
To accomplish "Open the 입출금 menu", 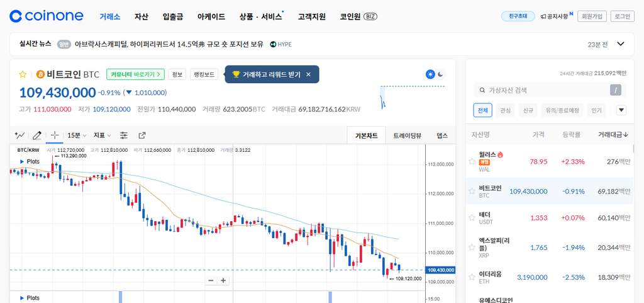I will pyautogui.click(x=173, y=16).
